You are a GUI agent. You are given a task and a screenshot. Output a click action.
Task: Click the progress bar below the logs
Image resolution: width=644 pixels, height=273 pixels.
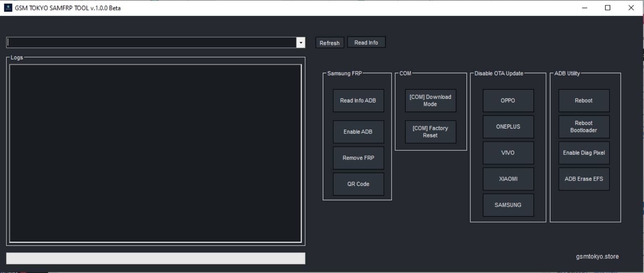coord(155,258)
